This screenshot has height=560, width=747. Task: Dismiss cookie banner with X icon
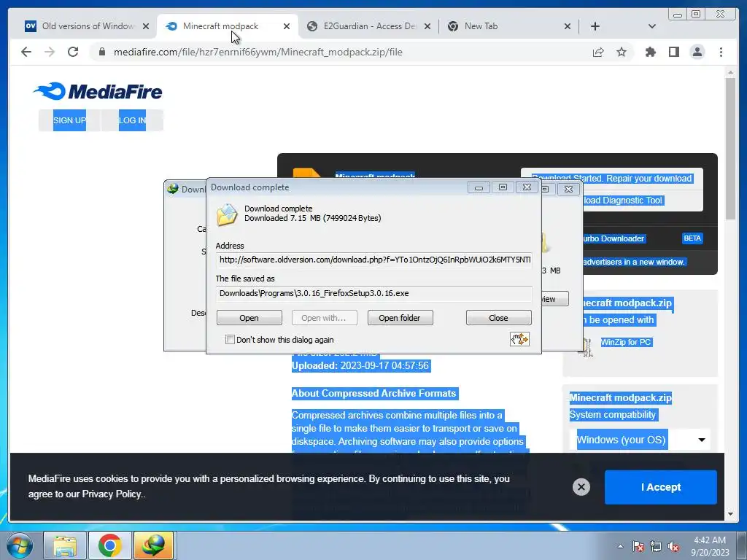tap(581, 486)
